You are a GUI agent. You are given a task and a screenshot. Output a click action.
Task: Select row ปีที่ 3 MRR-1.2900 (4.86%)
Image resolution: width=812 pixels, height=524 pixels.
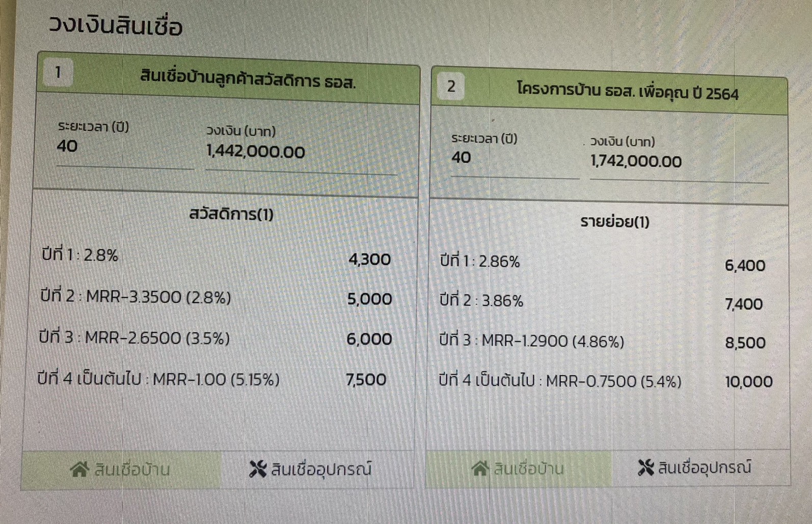603,342
